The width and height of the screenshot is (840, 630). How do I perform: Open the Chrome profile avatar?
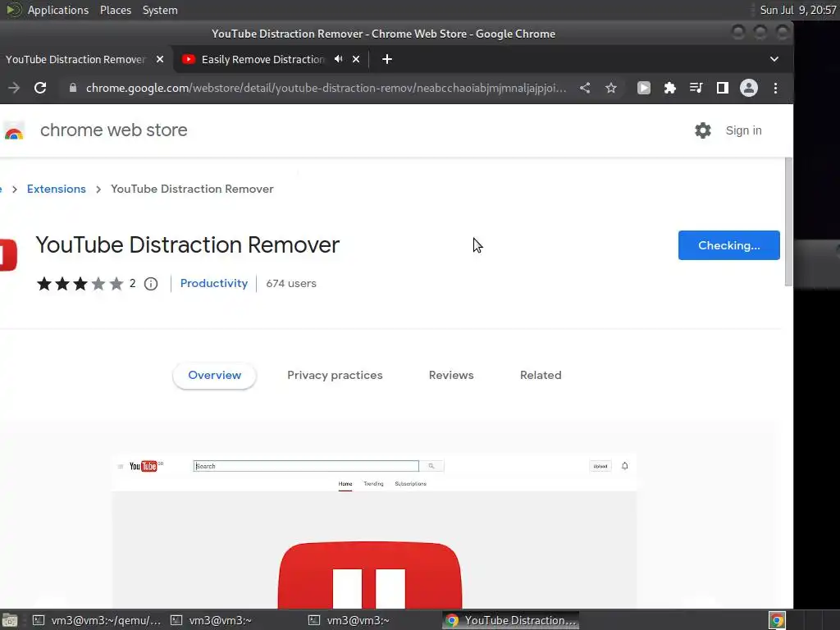click(x=749, y=88)
